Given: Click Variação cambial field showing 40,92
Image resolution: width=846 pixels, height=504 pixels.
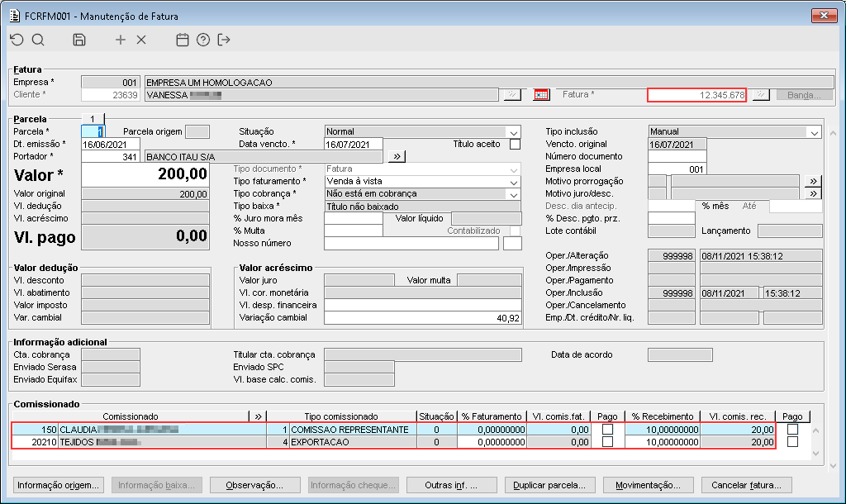Looking at the screenshot, I should click(x=423, y=318).
